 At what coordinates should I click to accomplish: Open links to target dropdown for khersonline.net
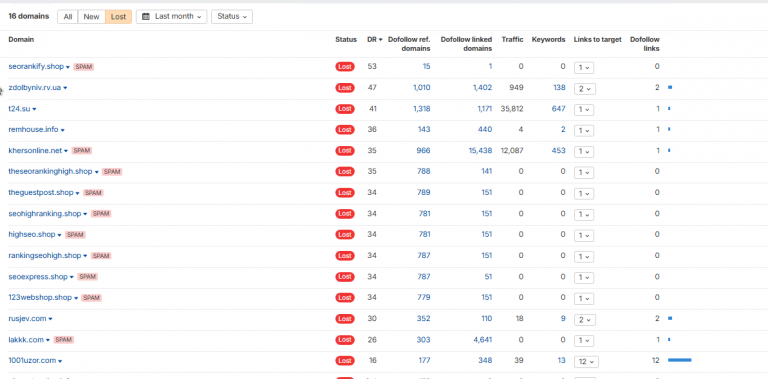point(584,152)
